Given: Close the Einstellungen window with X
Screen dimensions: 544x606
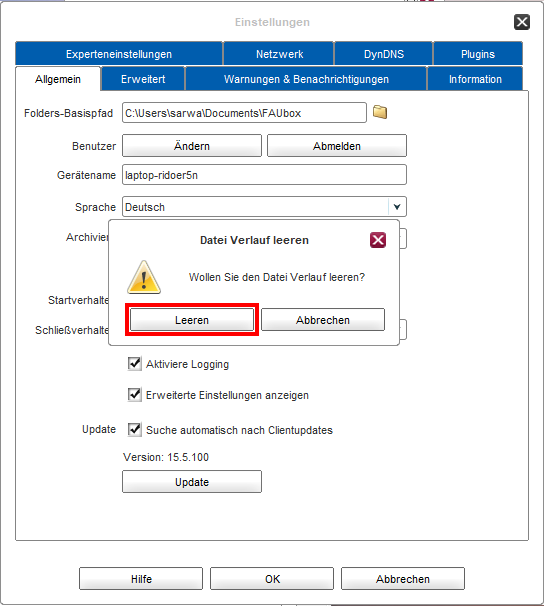Looking at the screenshot, I should [522, 22].
